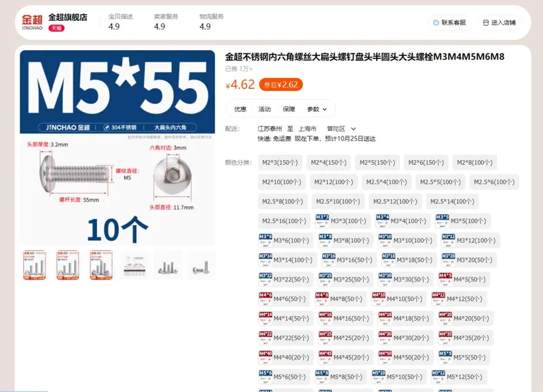543x392 pixels.
Task: Click the product title text
Action: [x=364, y=57]
